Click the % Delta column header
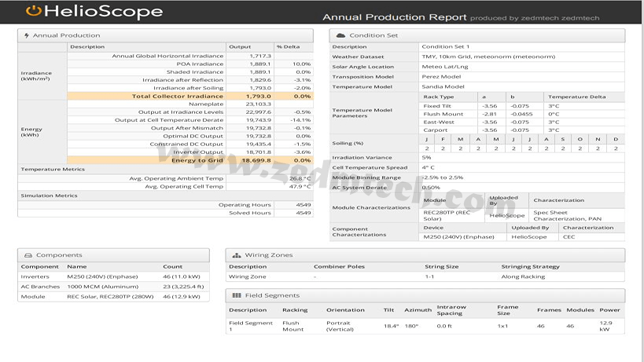The image size is (644, 362). [x=288, y=47]
